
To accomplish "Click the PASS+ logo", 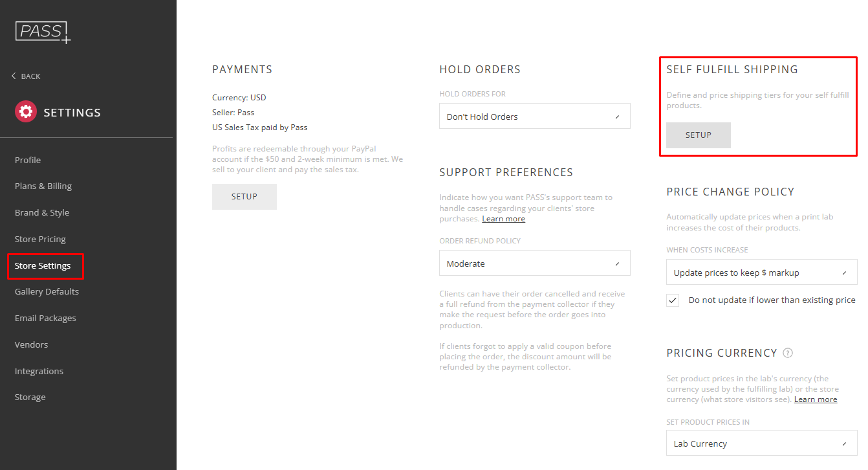I will click(x=43, y=32).
